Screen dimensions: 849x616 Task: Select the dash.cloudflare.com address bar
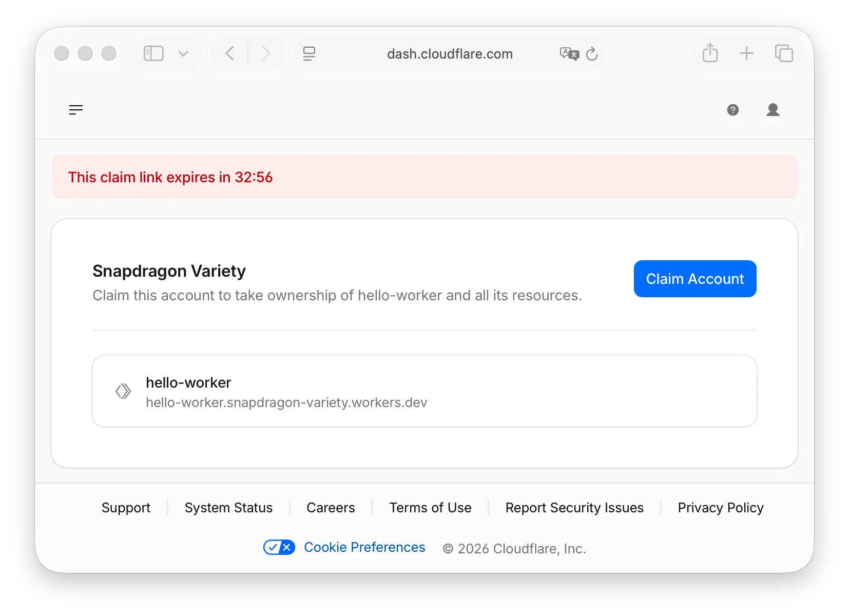(450, 54)
